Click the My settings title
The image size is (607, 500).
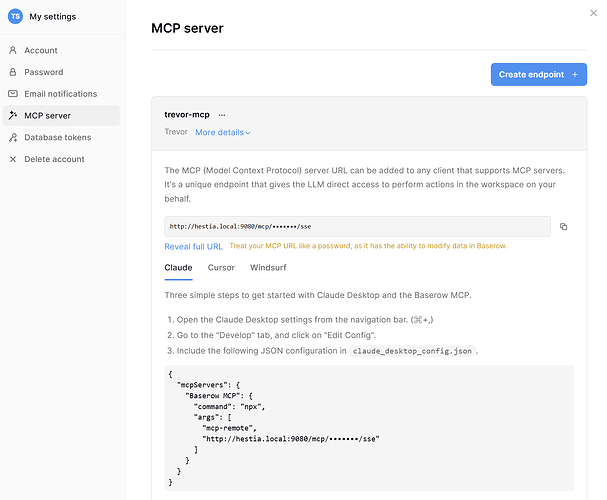pyautogui.click(x=53, y=17)
